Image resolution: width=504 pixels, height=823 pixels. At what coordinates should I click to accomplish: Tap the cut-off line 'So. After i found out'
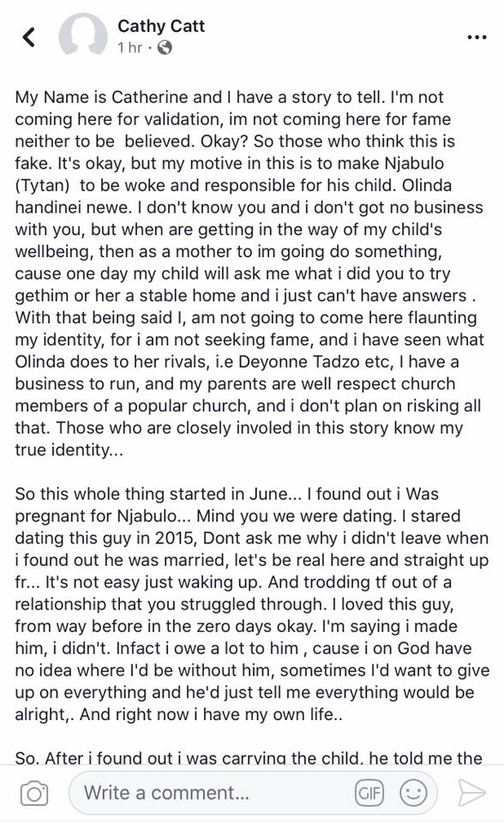click(249, 757)
